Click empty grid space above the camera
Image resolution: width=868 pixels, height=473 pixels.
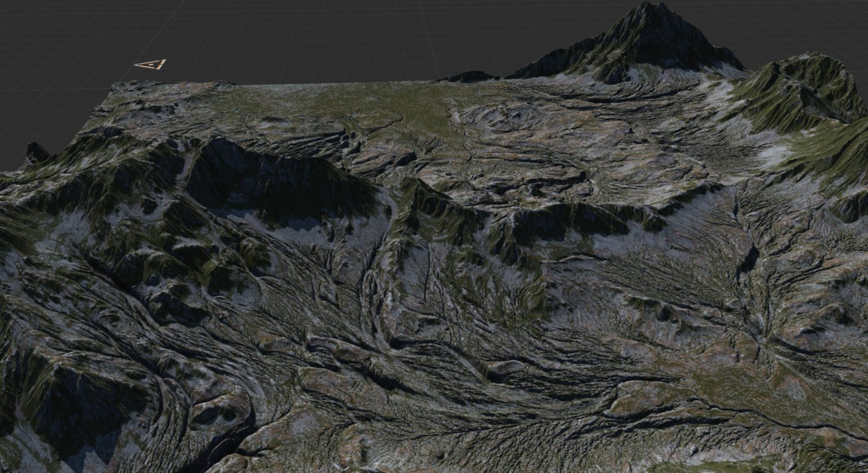(x=153, y=28)
